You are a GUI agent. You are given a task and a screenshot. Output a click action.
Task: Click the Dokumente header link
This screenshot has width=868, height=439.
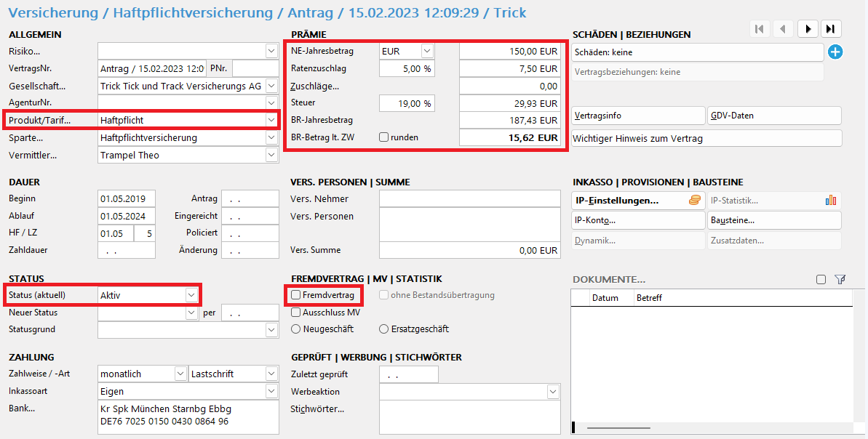click(x=608, y=280)
